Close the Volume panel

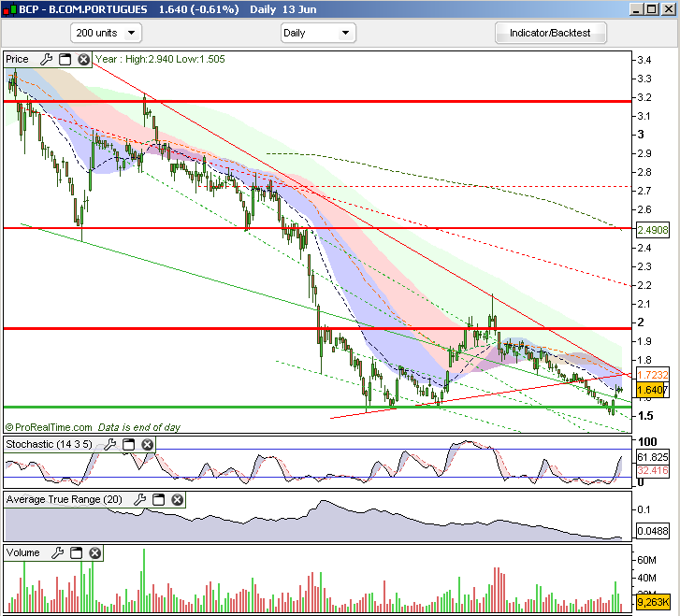point(95,552)
